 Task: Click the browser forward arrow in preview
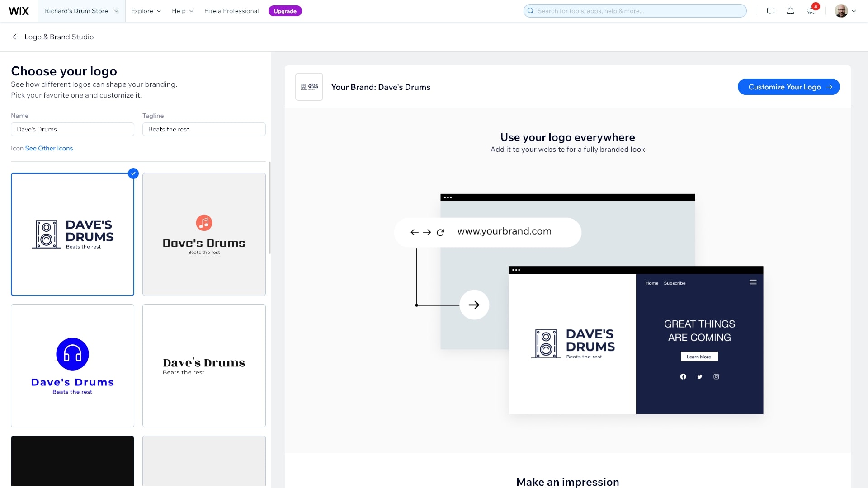[x=427, y=232]
